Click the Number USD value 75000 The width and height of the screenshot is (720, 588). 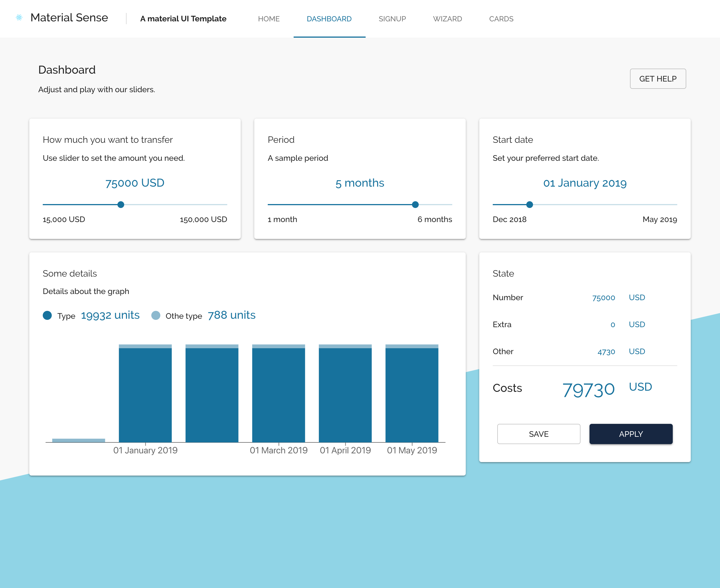click(603, 298)
